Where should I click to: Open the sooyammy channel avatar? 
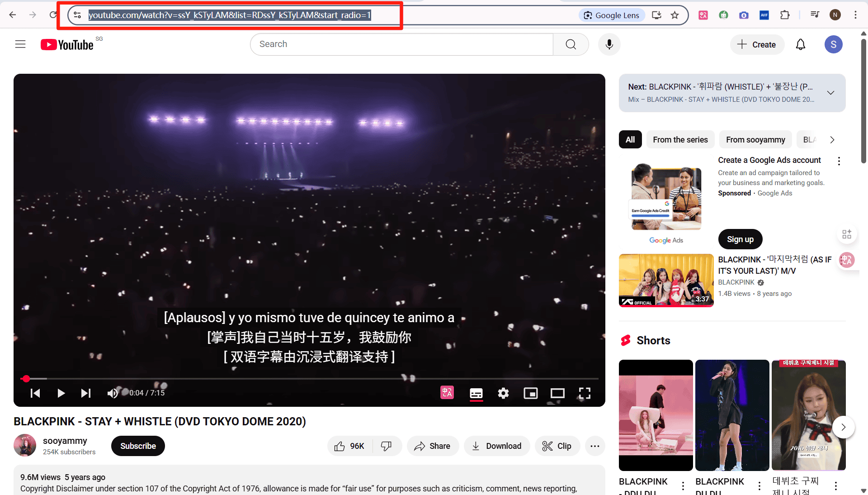click(x=25, y=445)
